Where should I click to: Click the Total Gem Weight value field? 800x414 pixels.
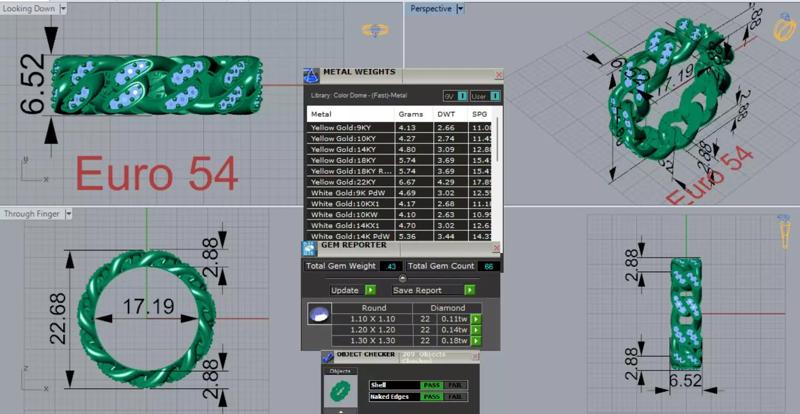(392, 266)
